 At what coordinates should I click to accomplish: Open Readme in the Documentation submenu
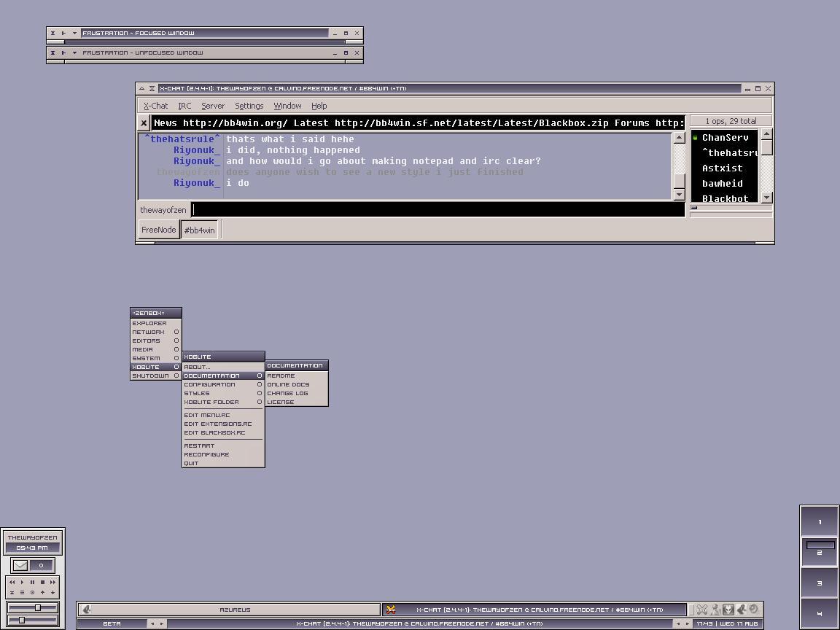pos(297,376)
